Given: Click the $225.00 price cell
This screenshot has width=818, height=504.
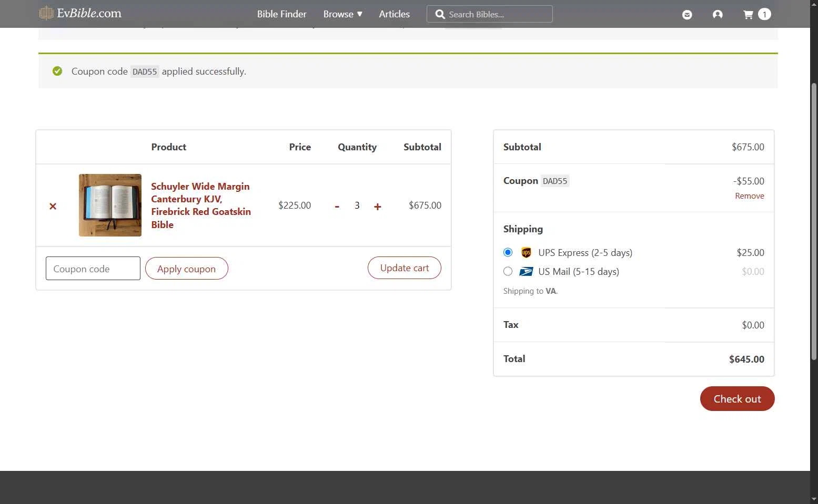Looking at the screenshot, I should (295, 205).
